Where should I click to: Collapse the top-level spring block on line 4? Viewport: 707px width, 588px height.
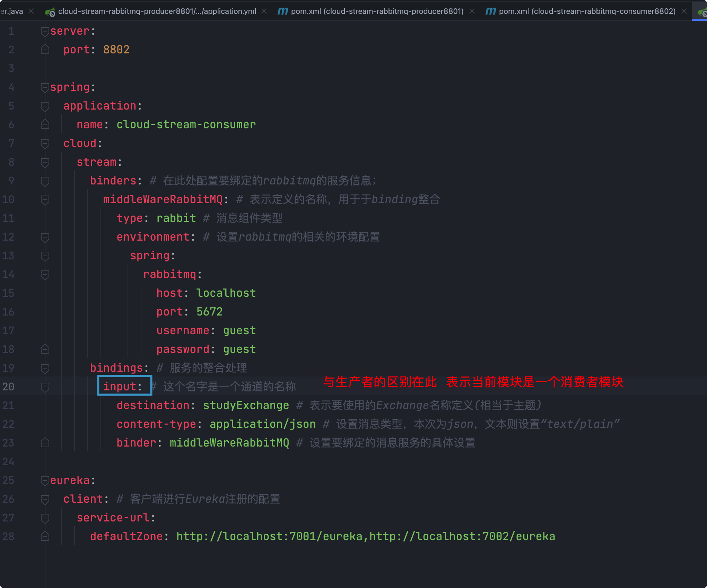(x=45, y=87)
